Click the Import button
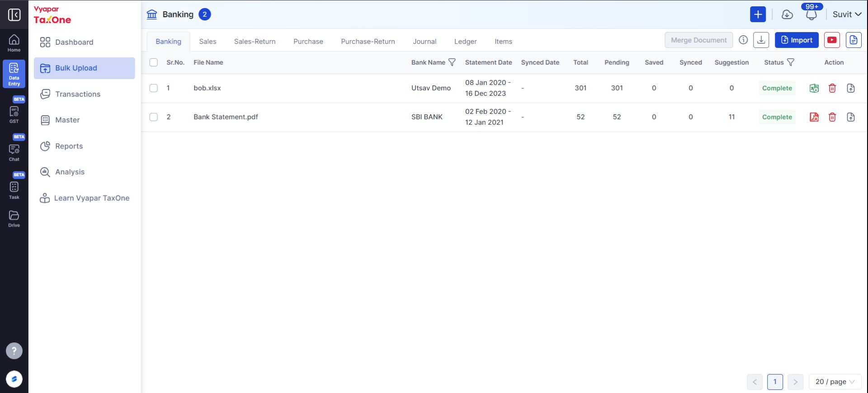This screenshot has height=393, width=868. pos(797,40)
